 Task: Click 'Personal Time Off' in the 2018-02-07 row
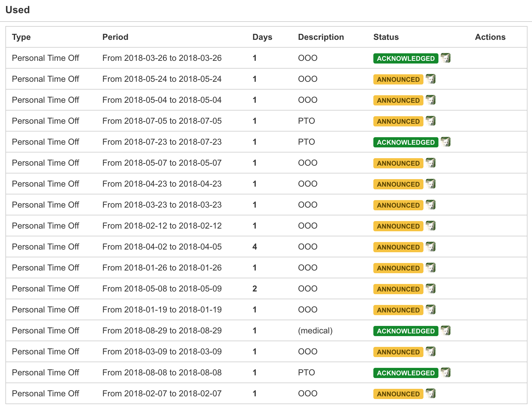[x=46, y=393]
